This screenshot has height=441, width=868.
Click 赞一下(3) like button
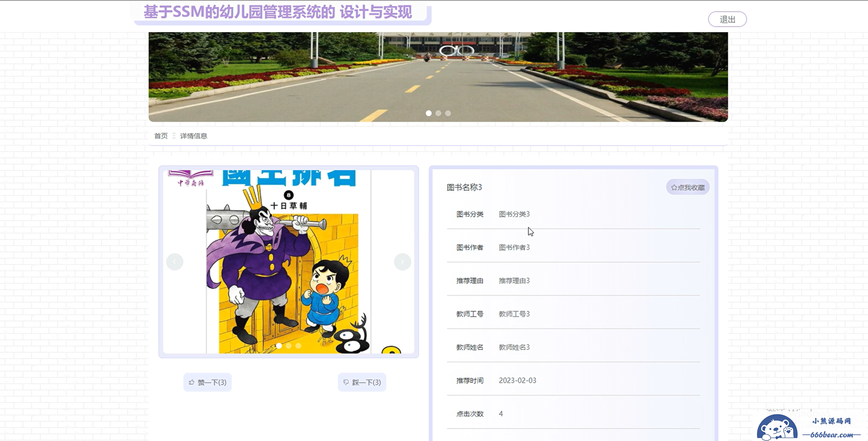pos(207,382)
